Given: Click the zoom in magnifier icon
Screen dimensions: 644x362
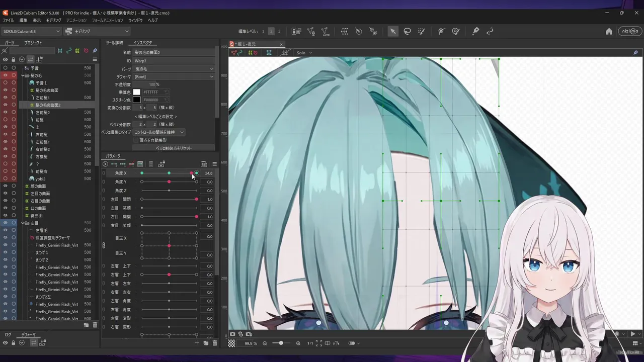Looking at the screenshot, I should coord(298,343).
